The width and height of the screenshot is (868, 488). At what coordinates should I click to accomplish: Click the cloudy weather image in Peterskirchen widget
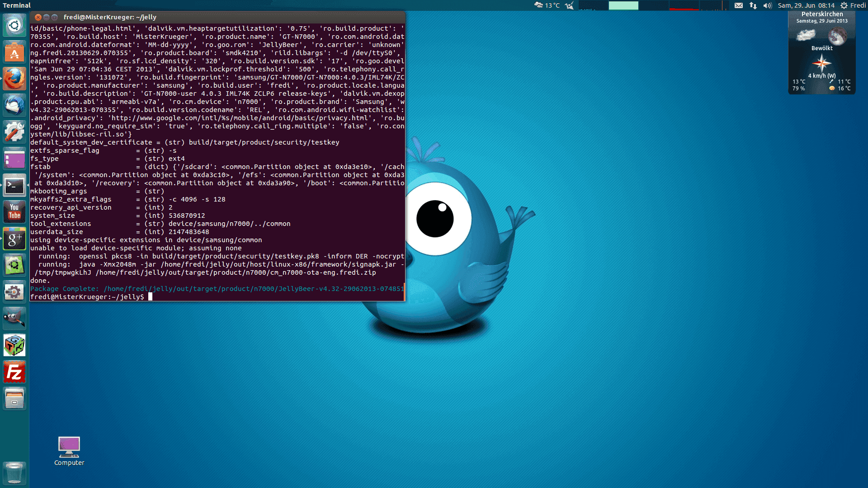(806, 35)
